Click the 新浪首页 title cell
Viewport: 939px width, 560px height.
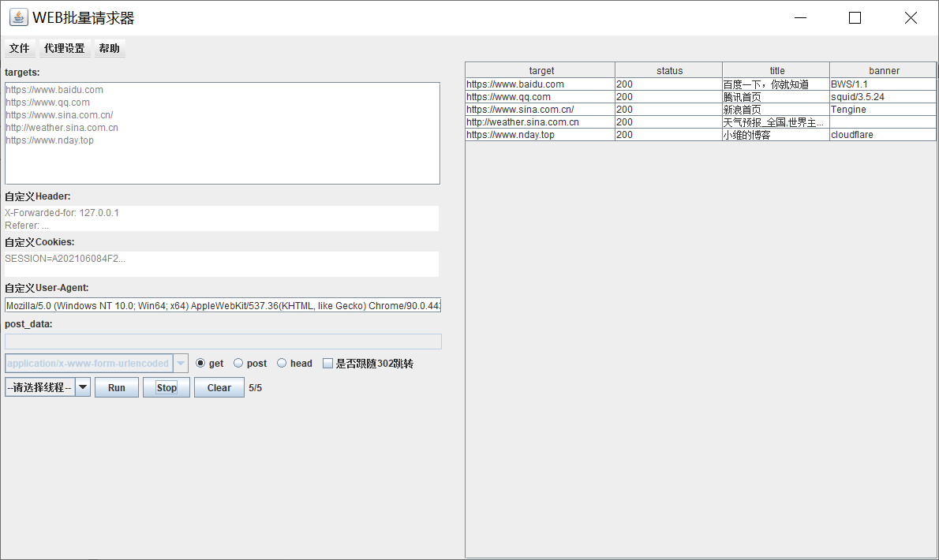[x=776, y=110]
